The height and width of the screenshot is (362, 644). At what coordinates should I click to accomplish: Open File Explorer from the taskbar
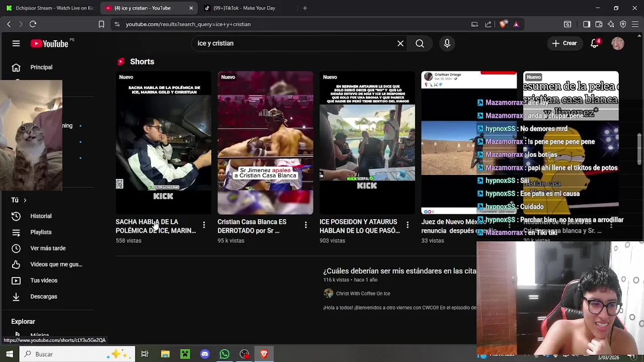click(x=165, y=354)
